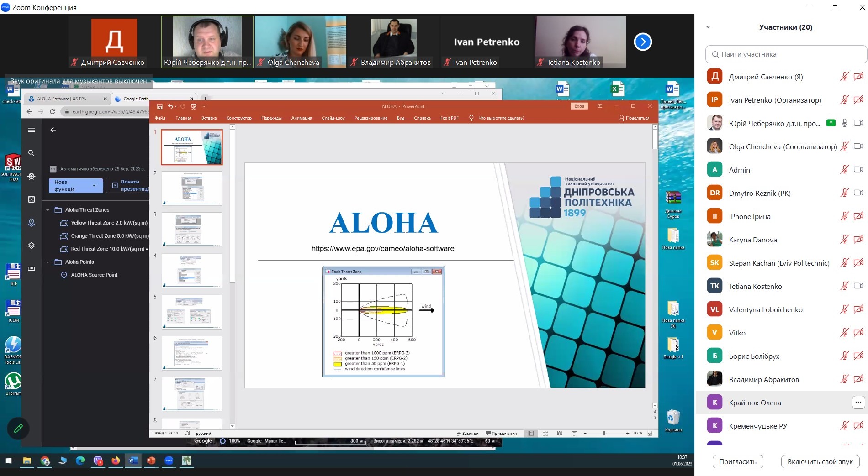
Task: Open the uTorrent desktop shortcut
Action: [x=13, y=383]
